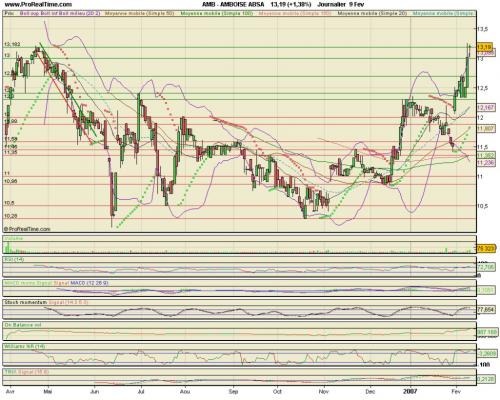Select the RSI (14) panel label

14,259
